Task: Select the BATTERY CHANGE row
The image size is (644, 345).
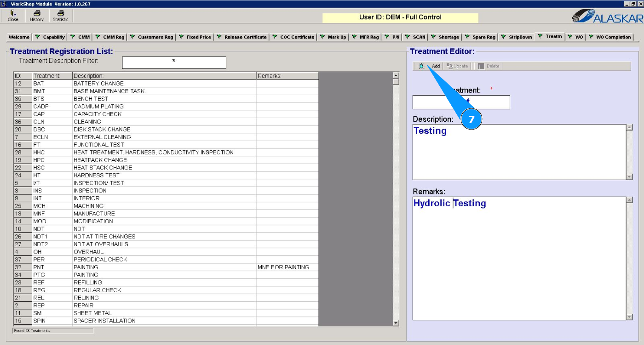Action: 166,84
